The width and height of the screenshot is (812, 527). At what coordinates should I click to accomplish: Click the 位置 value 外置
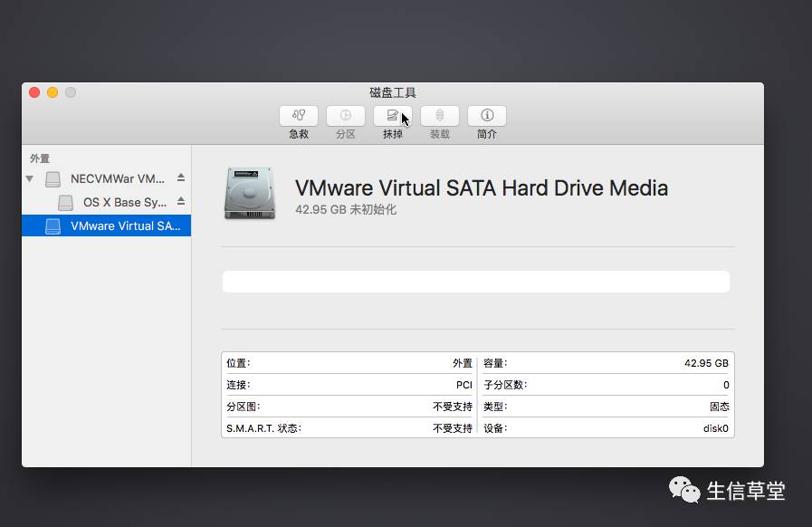(x=463, y=363)
